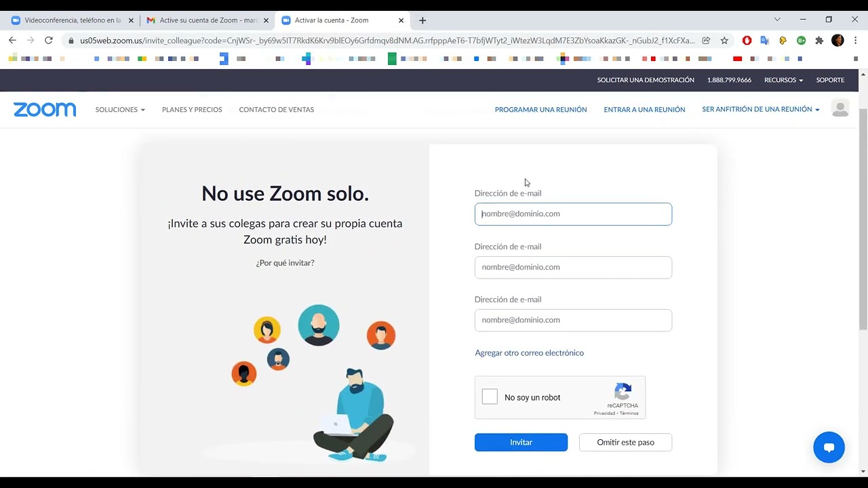The width and height of the screenshot is (868, 488).
Task: Focus the third e-mail address field
Action: (x=573, y=320)
